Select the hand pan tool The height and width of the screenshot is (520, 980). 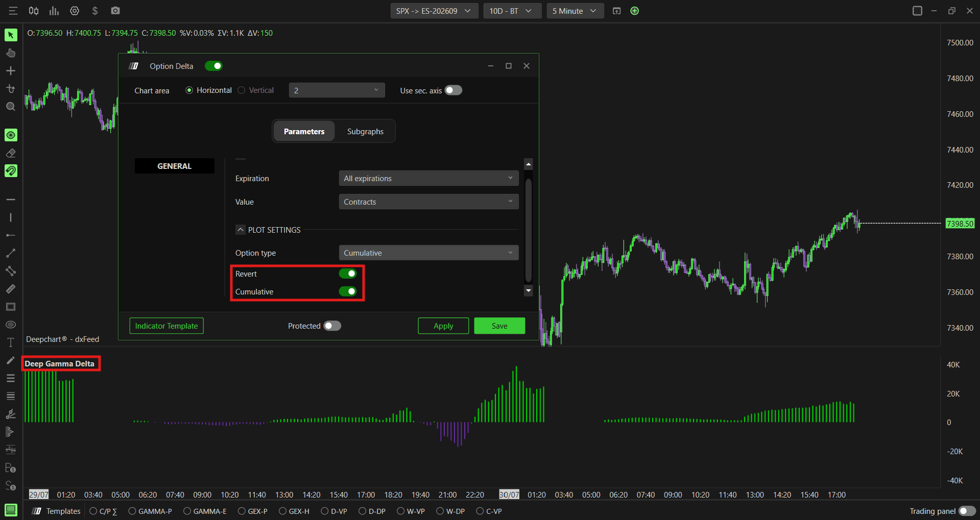[11, 53]
